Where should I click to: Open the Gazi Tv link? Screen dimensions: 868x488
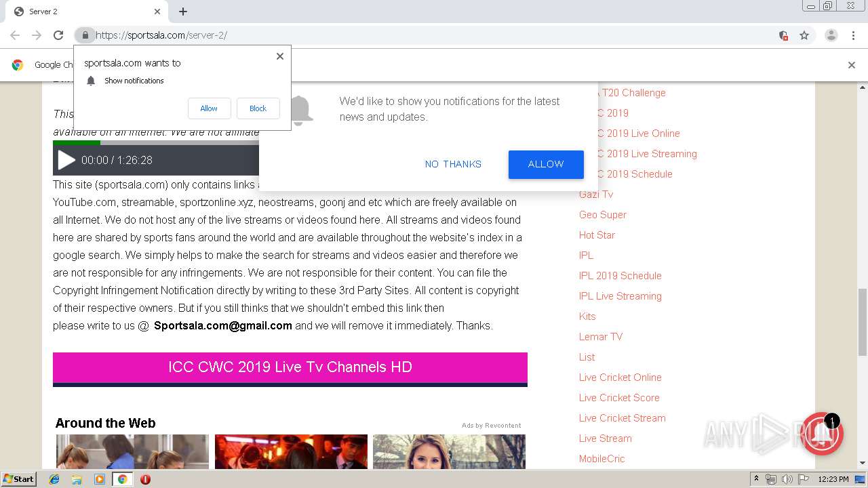[x=596, y=195]
